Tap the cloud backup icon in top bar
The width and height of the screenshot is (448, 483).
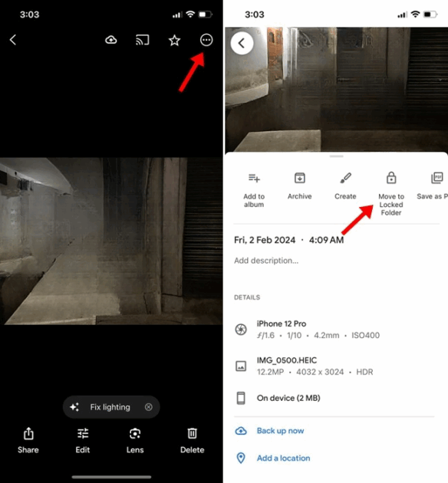111,40
